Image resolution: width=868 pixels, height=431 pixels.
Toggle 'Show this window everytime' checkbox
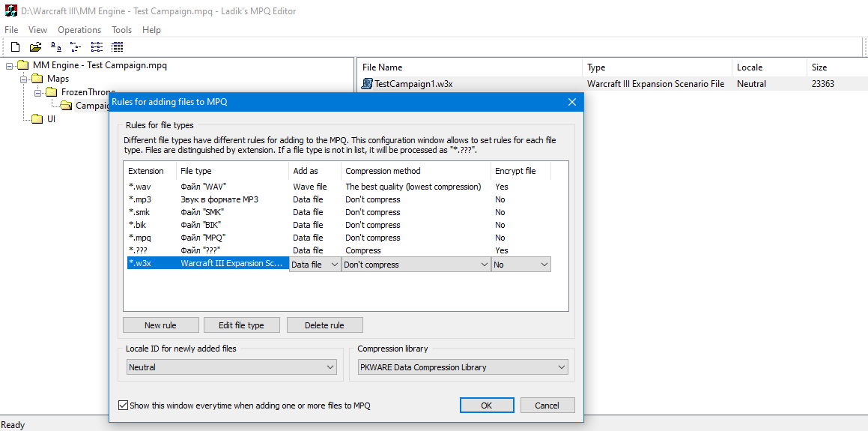(123, 406)
